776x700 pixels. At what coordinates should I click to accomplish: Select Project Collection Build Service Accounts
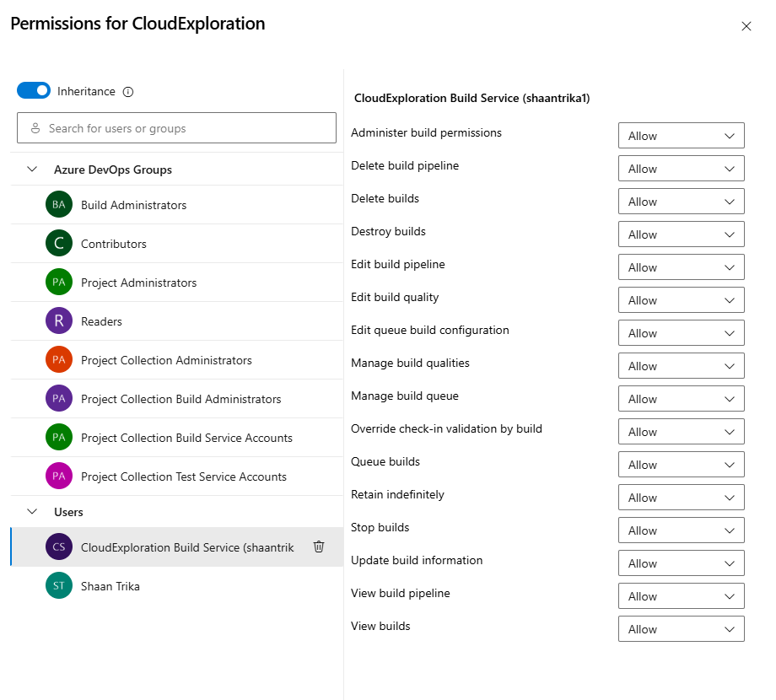pyautogui.click(x=177, y=438)
